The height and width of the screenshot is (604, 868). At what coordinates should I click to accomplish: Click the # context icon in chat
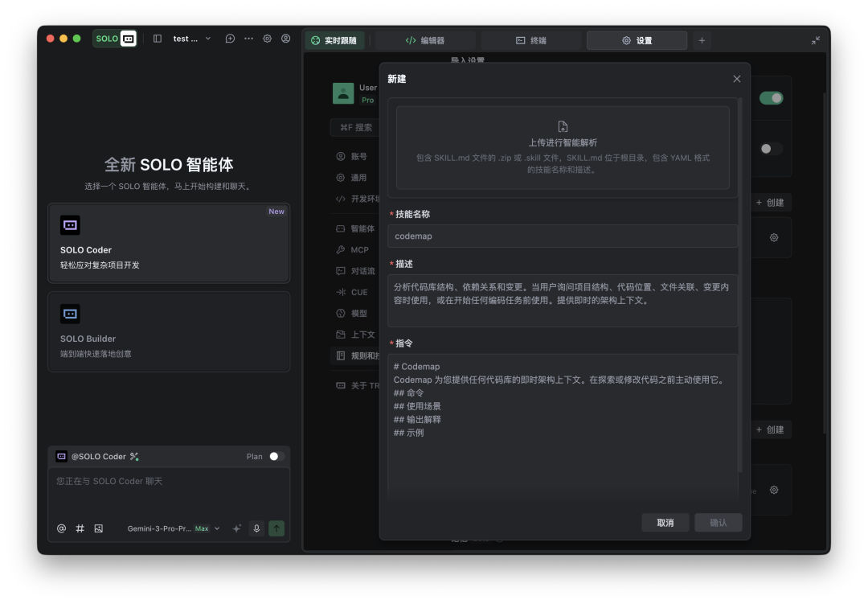click(x=80, y=528)
